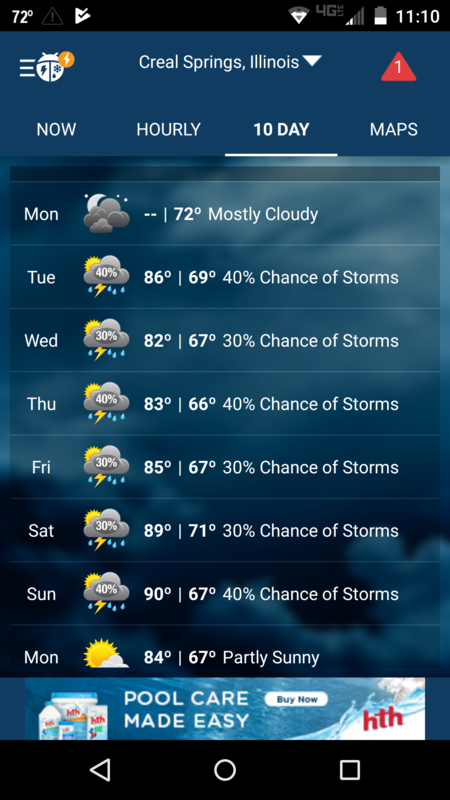Tap the Android home circle button
Viewport: 450px width, 800px height.
[225, 769]
